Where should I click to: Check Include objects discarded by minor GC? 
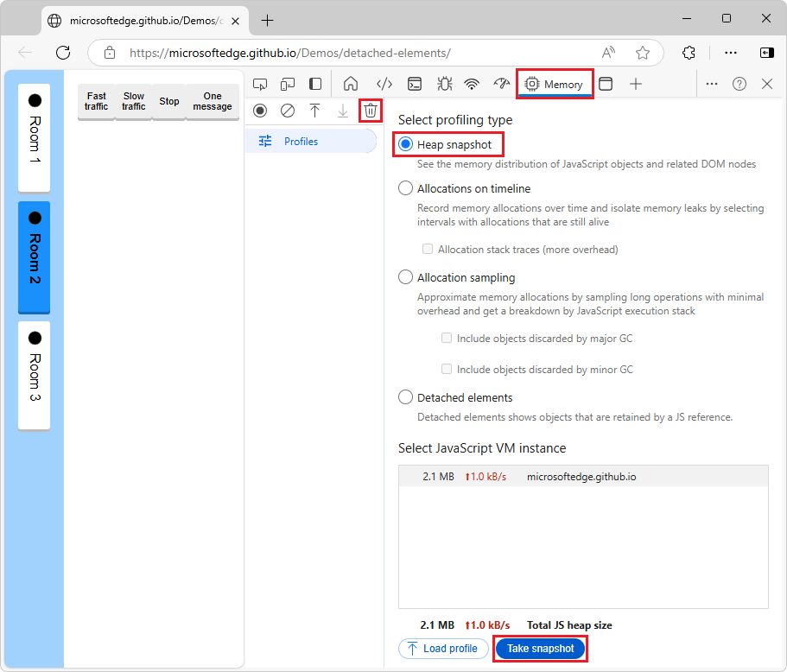[x=447, y=369]
